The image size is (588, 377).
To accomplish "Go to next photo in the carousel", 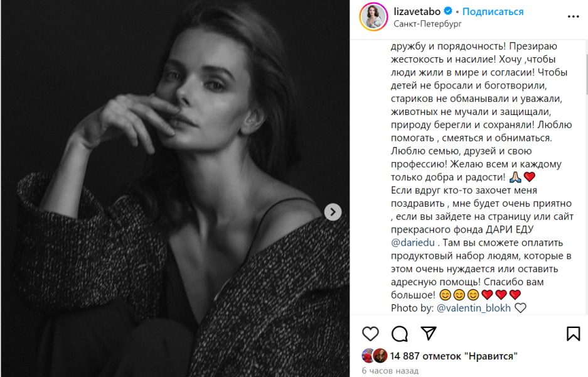I will click(333, 212).
